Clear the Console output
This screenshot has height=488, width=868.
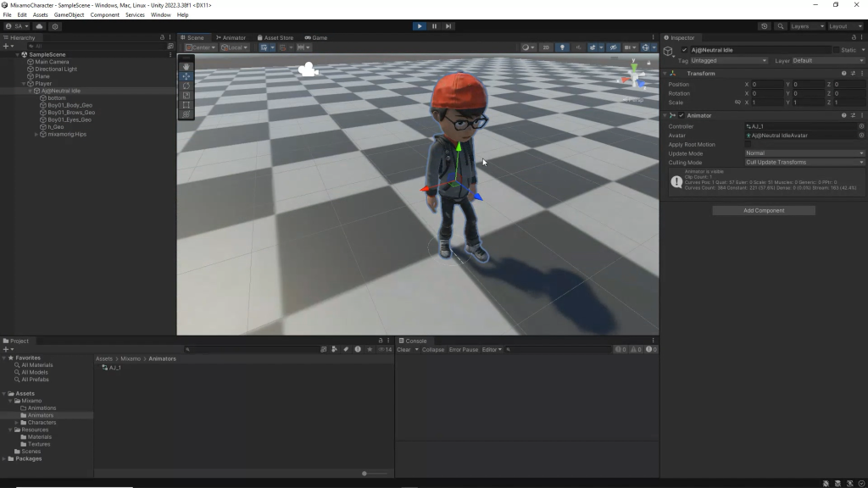pyautogui.click(x=404, y=349)
